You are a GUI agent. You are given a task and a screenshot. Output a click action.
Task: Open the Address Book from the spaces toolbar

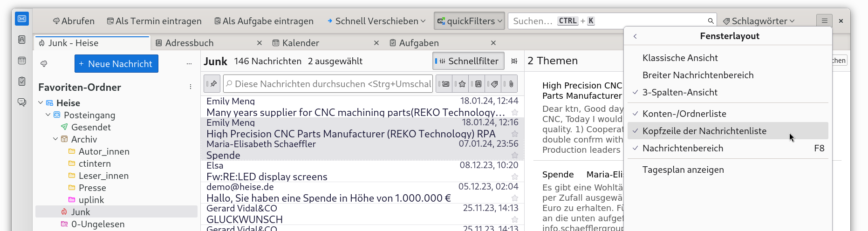[x=22, y=40]
